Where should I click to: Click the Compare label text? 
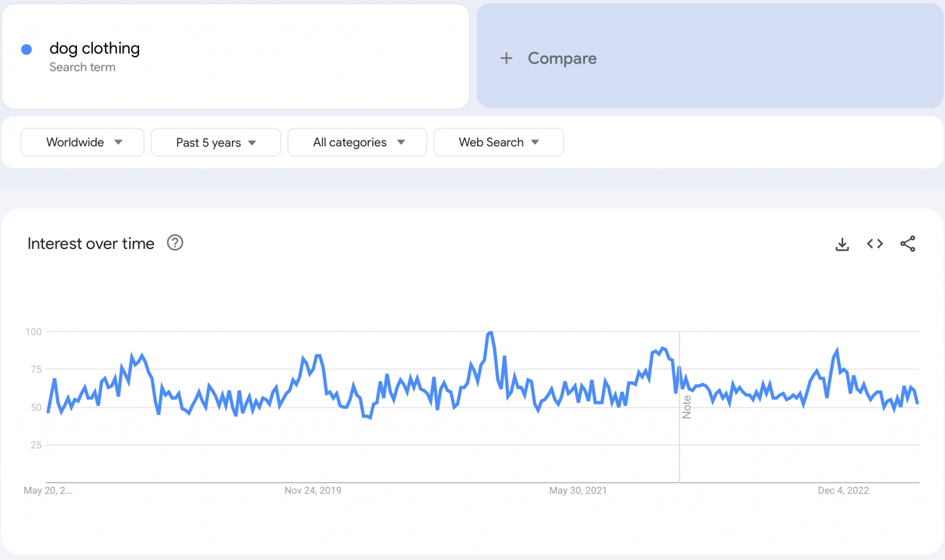point(562,58)
